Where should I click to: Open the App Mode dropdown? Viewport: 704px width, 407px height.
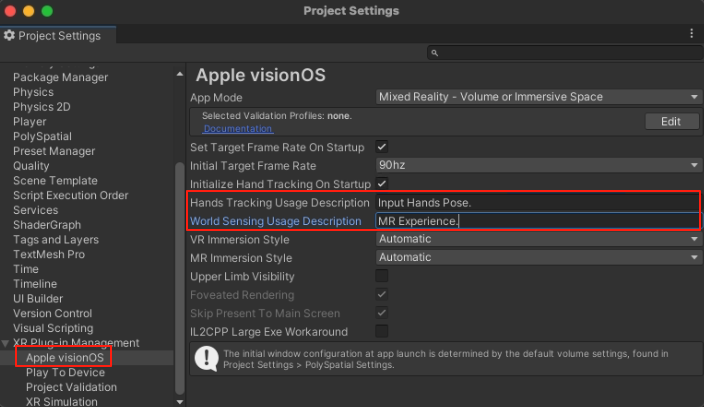pyautogui.click(x=538, y=97)
